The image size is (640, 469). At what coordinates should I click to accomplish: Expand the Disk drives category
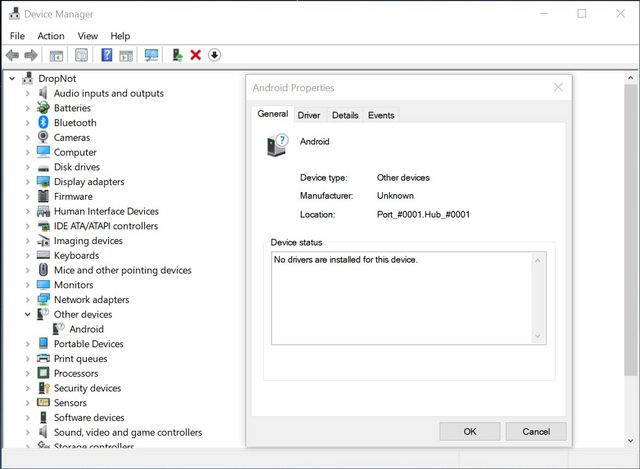(x=27, y=167)
